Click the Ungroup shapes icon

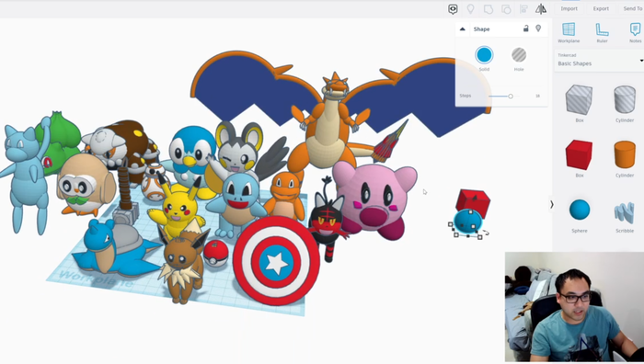coord(506,9)
